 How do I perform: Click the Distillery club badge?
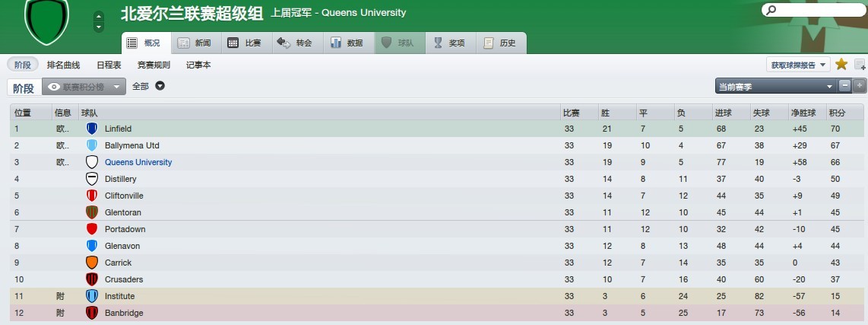click(92, 179)
